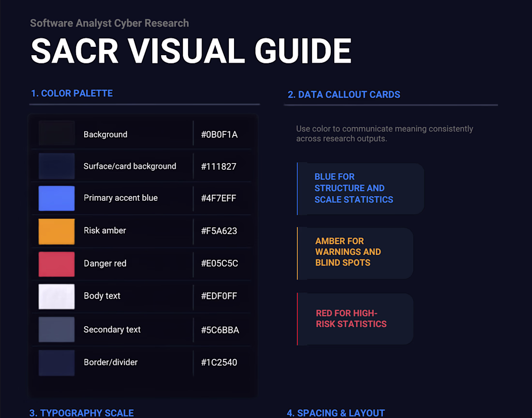Click the hex code #4F7EFF
This screenshot has height=418, width=532.
click(219, 198)
